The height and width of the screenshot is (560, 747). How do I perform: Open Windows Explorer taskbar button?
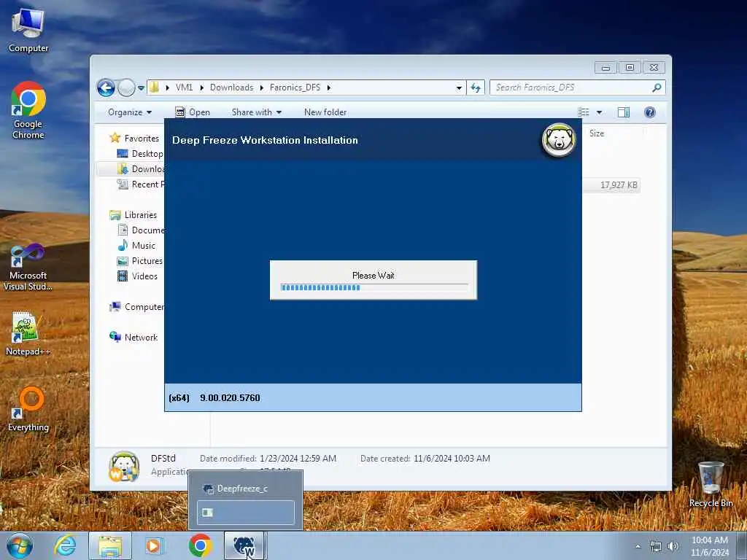[x=110, y=545]
